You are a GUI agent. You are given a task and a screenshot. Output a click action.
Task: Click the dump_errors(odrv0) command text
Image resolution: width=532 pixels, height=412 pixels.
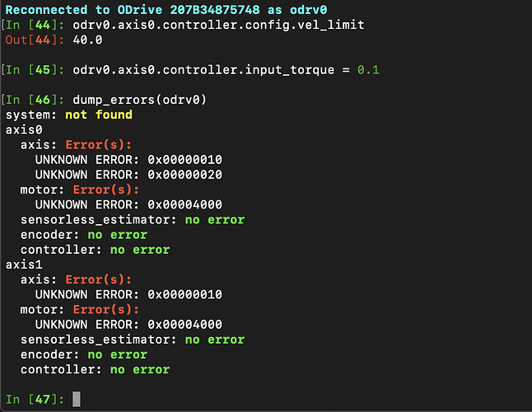point(139,100)
